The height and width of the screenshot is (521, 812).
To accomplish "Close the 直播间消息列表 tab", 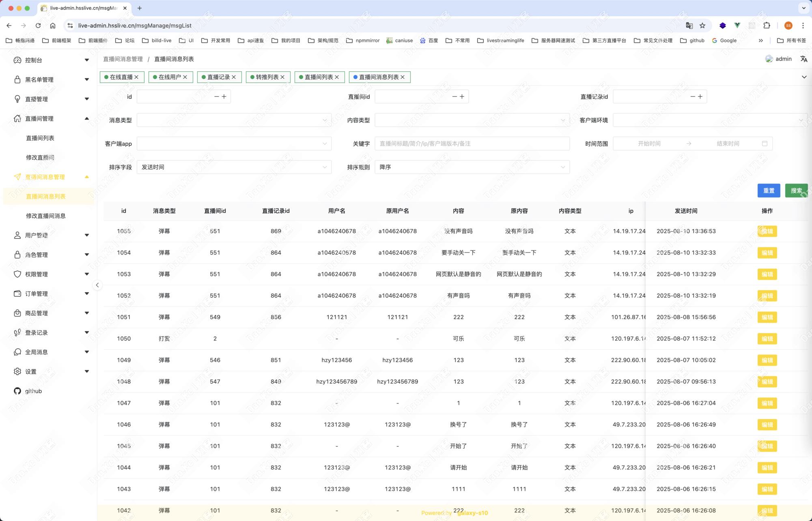I will point(403,77).
